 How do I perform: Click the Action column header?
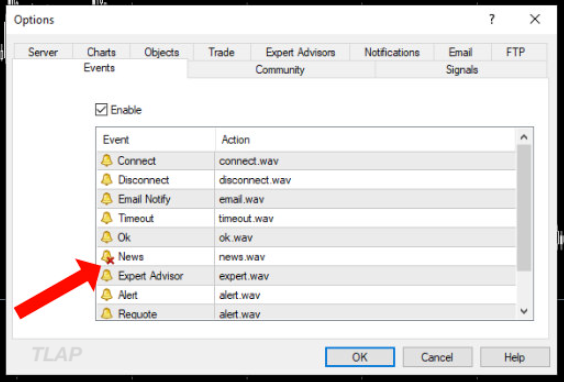(365, 140)
